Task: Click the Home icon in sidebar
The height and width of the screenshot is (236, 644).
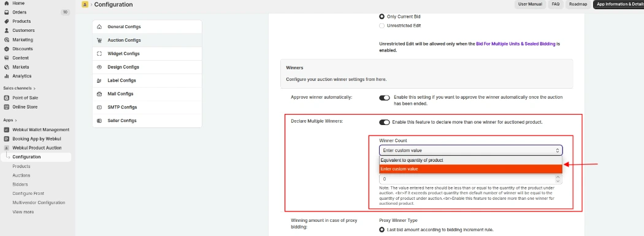Action: pyautogui.click(x=7, y=3)
